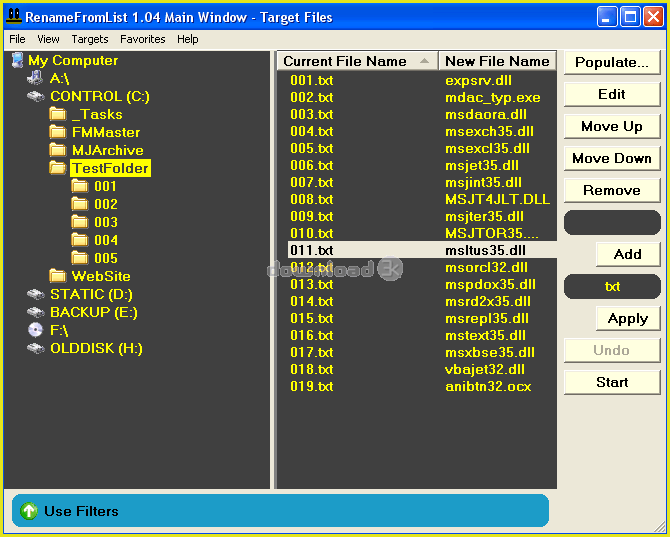
Task: Minimize the RenameFromList window
Action: 607,17
